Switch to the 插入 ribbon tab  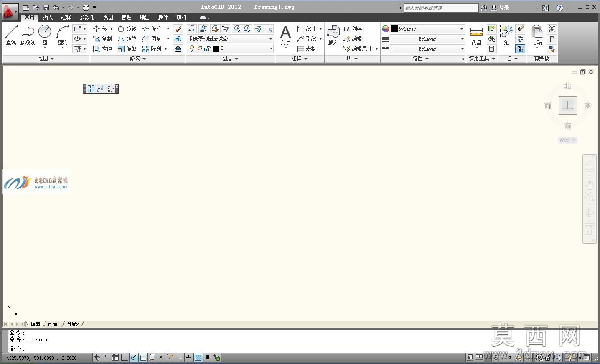pyautogui.click(x=48, y=18)
